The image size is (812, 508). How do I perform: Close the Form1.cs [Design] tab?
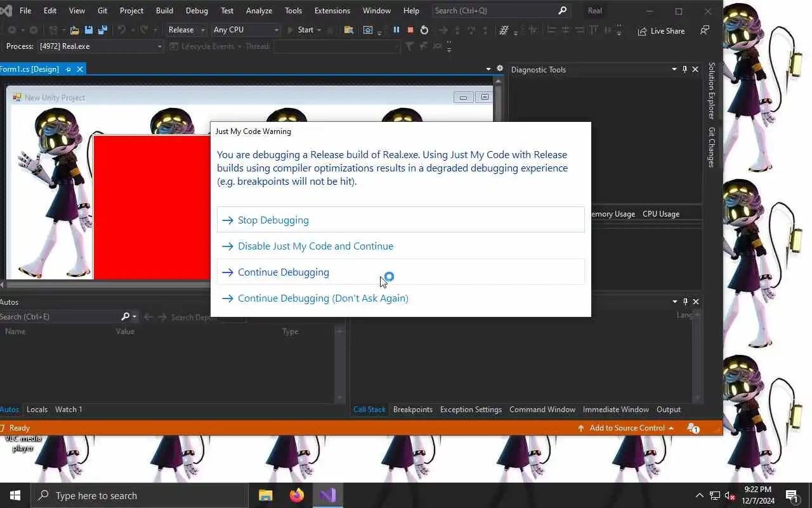(80, 69)
